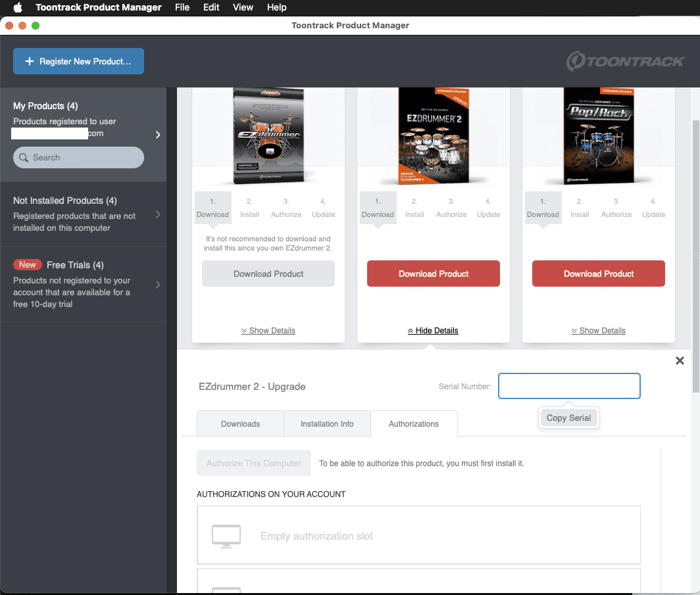Click the search magnifier icon
This screenshot has height=595, width=700.
pos(24,157)
